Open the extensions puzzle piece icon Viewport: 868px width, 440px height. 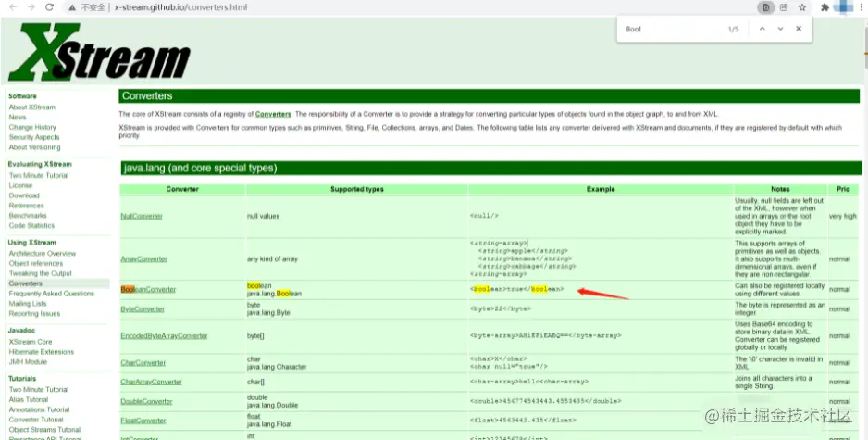pyautogui.click(x=825, y=7)
